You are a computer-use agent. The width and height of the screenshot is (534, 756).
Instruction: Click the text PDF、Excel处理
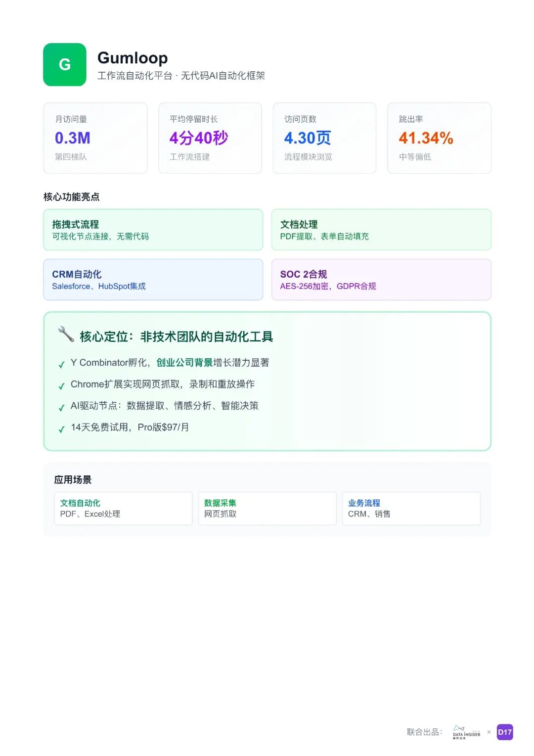click(90, 514)
